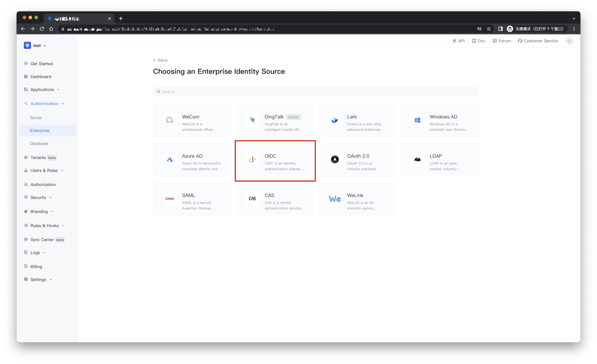Click the identity source Search field
This screenshot has height=364, width=597.
point(316,92)
